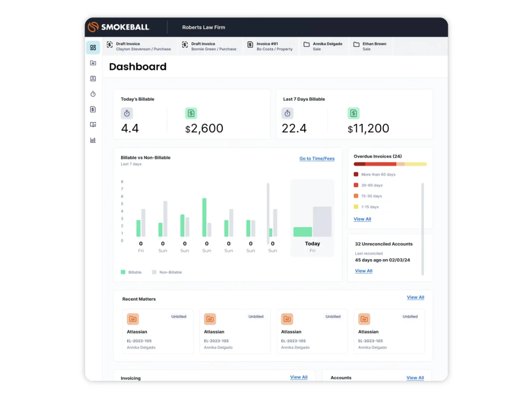The image size is (532, 397).
Task: Open the Ethan Brown Sale tab
Action: (x=371, y=46)
